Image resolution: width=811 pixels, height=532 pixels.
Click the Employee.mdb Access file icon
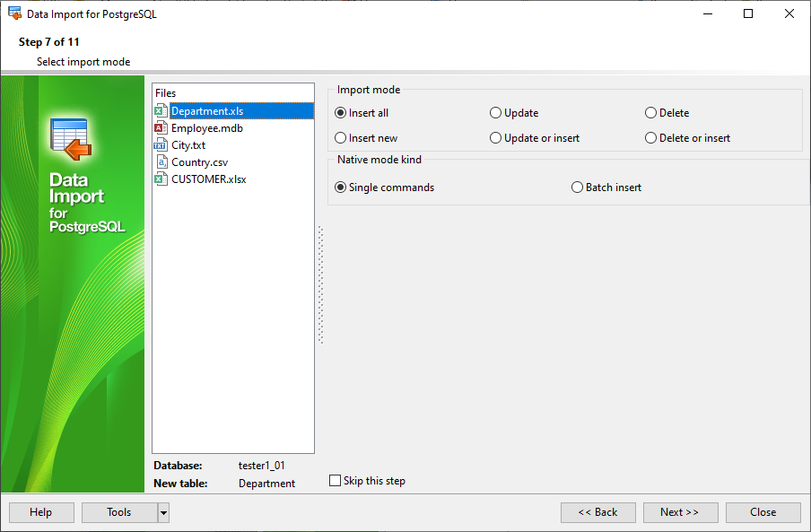click(161, 128)
